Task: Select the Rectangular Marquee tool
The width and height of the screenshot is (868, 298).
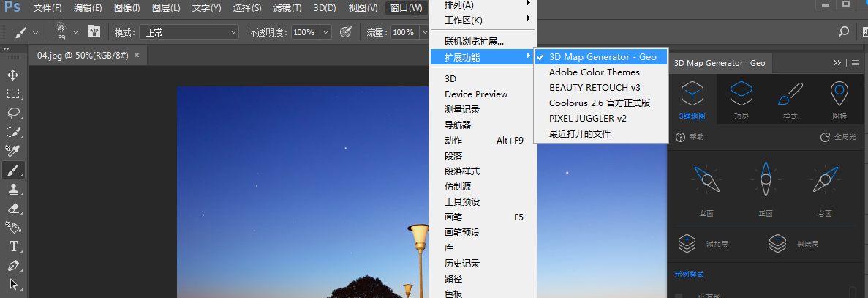Action: click(12, 93)
